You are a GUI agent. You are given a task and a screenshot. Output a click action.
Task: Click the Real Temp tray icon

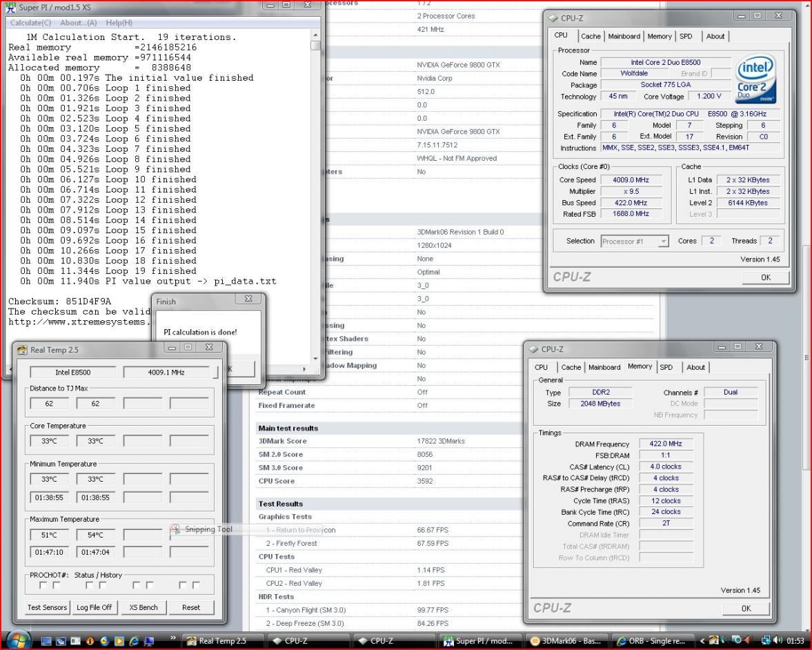pyautogui.click(x=713, y=640)
